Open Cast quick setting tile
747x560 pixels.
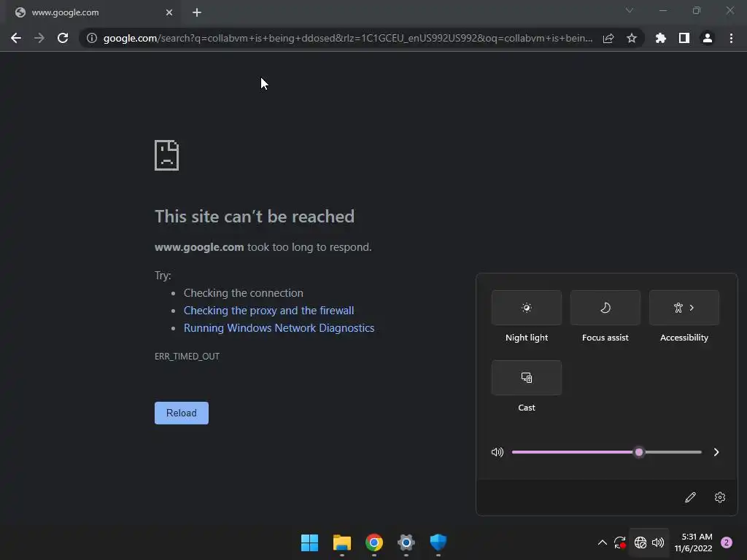(527, 378)
